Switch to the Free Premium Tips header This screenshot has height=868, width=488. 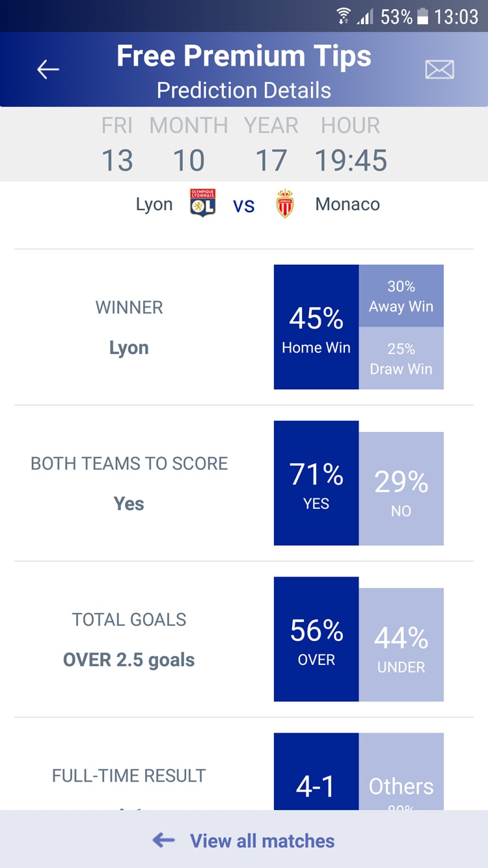click(x=244, y=55)
